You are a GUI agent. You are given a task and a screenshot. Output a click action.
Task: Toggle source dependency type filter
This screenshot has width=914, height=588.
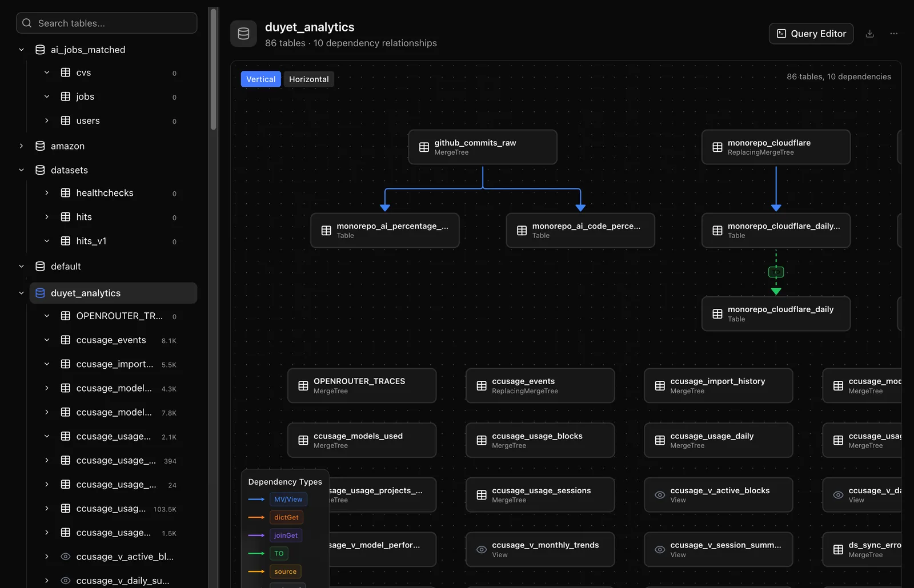point(285,571)
